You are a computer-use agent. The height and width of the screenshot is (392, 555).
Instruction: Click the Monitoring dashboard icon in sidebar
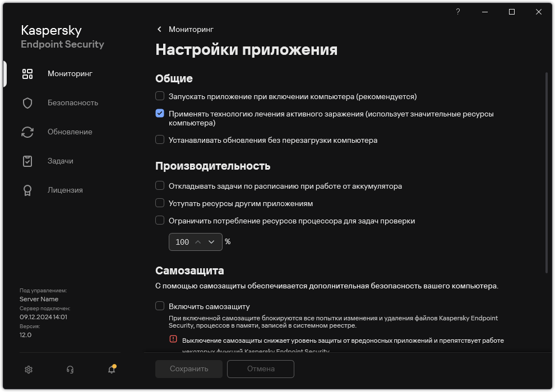27,74
